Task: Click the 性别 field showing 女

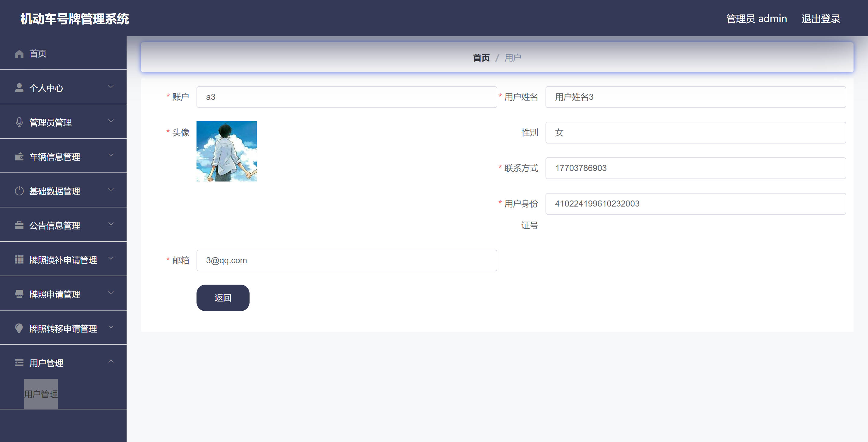Action: (x=696, y=132)
